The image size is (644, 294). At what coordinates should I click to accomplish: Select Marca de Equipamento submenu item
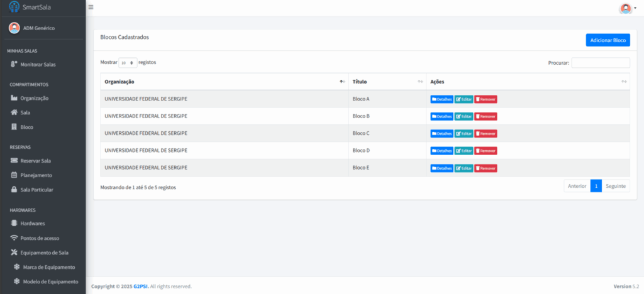coord(48,267)
